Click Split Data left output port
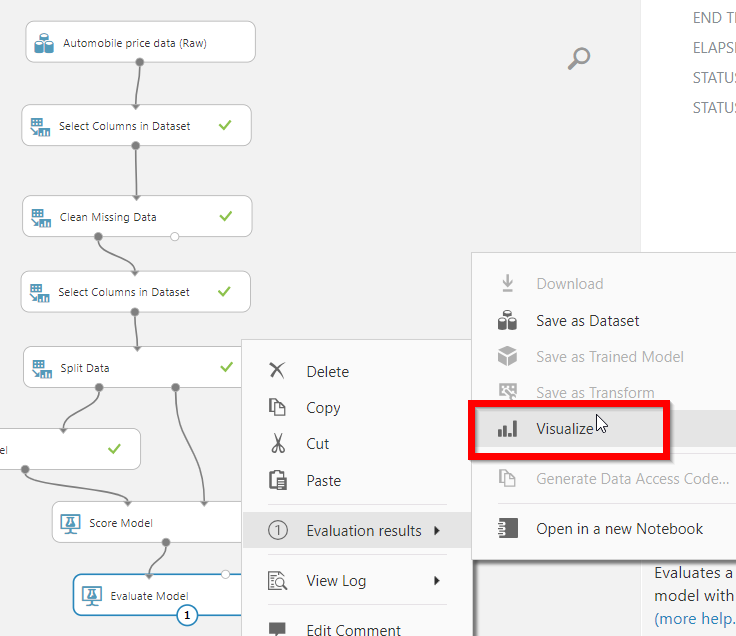Image resolution: width=736 pixels, height=636 pixels. pyautogui.click(x=99, y=387)
